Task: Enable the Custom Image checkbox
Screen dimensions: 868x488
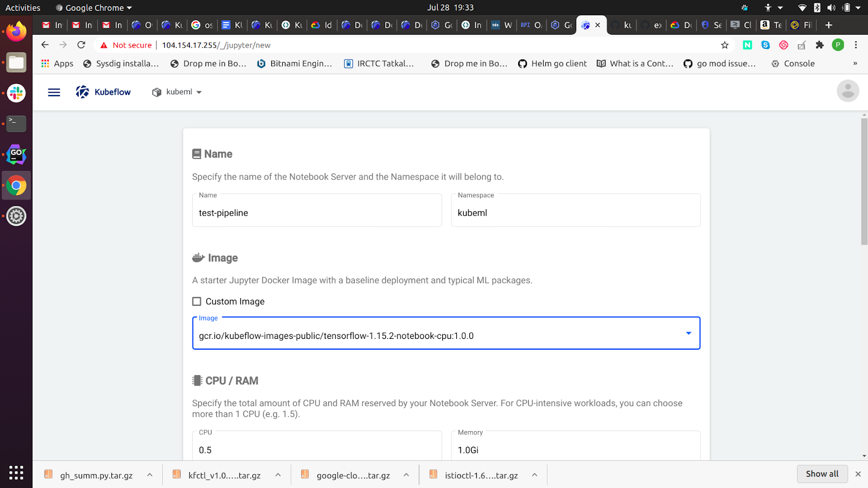Action: click(x=196, y=301)
